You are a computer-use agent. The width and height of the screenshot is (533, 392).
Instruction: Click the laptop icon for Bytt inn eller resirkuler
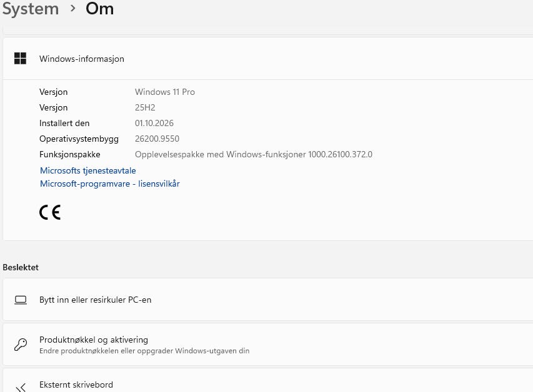[x=21, y=300]
